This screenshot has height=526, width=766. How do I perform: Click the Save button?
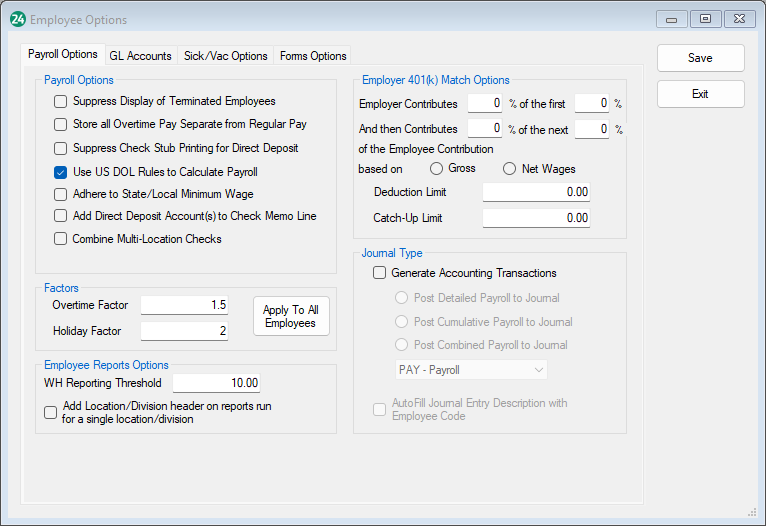click(x=701, y=58)
